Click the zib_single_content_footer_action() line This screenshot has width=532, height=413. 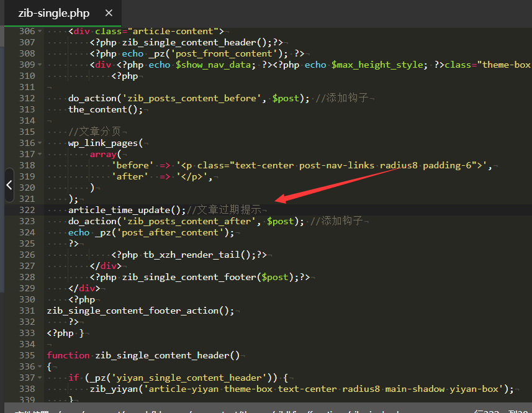140,311
